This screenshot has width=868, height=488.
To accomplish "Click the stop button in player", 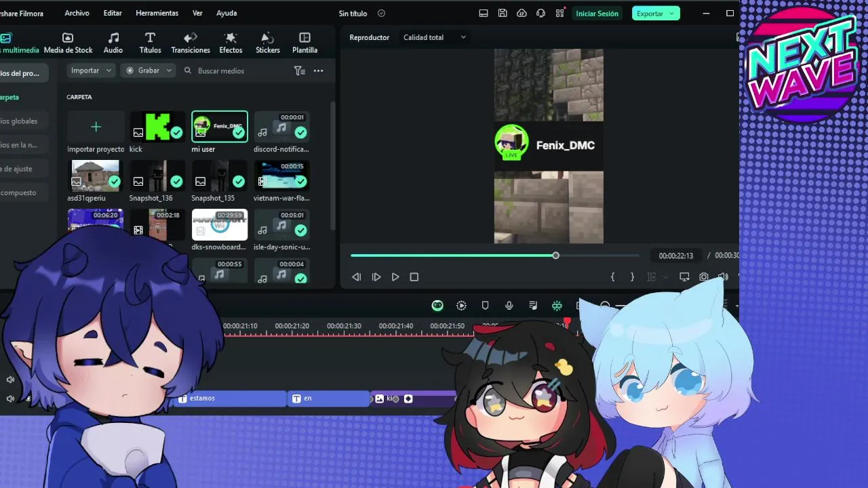I will 414,277.
